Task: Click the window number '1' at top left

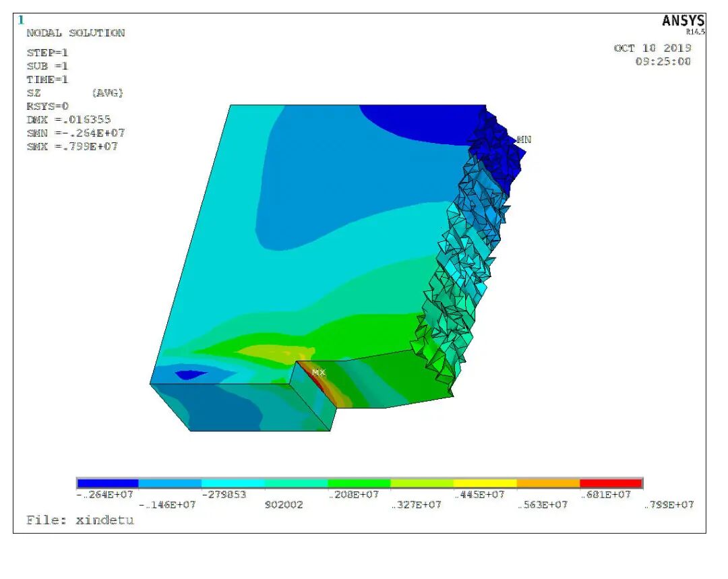Action: [20, 20]
